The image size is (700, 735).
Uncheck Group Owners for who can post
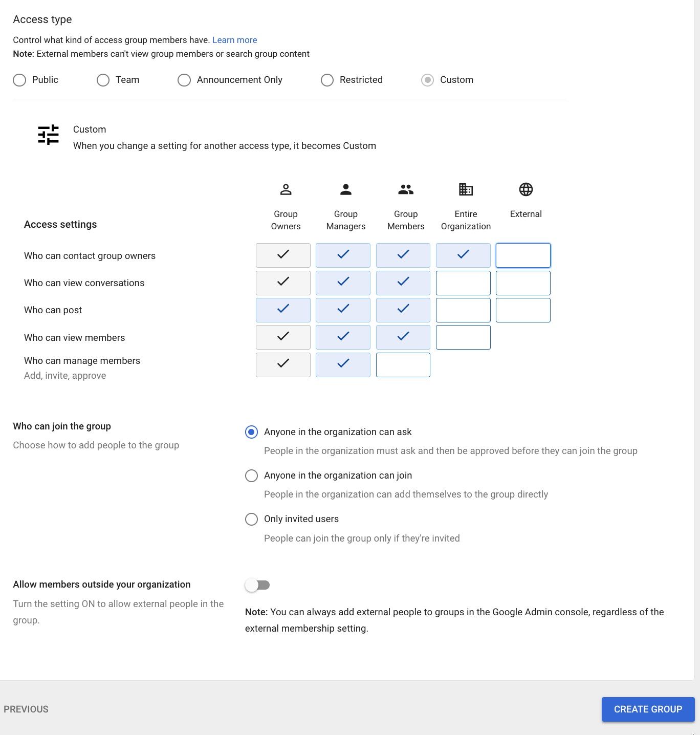click(283, 310)
